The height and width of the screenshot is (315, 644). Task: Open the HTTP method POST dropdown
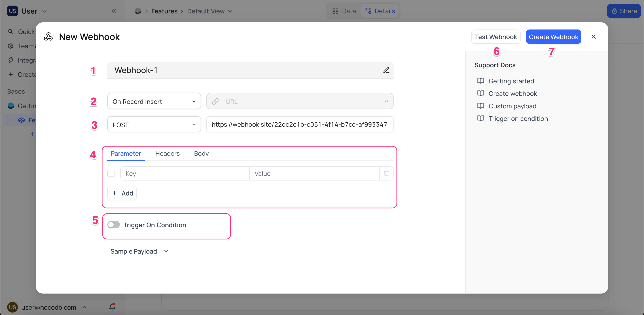coord(154,124)
